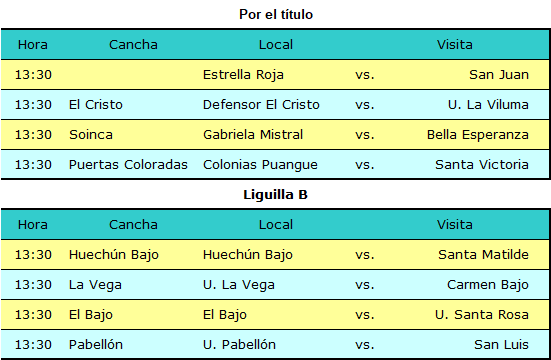Click the 'San Luis' visiting team

[501, 344]
